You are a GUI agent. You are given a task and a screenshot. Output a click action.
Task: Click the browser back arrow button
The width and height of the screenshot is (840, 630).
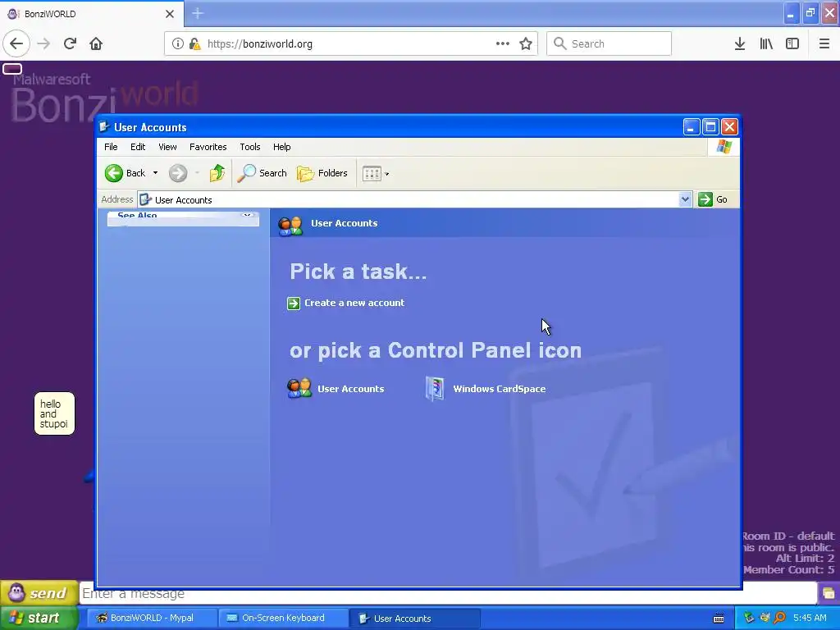point(16,43)
